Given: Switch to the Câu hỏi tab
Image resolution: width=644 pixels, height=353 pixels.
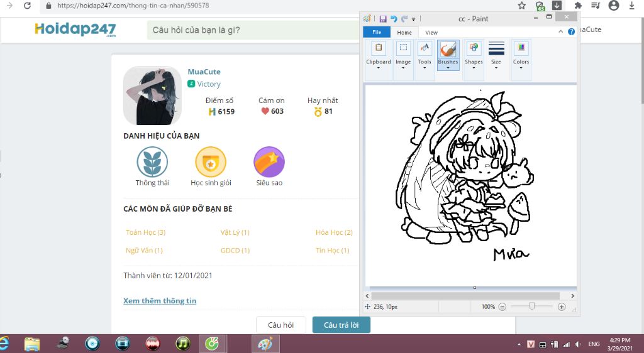Looking at the screenshot, I should [x=281, y=325].
